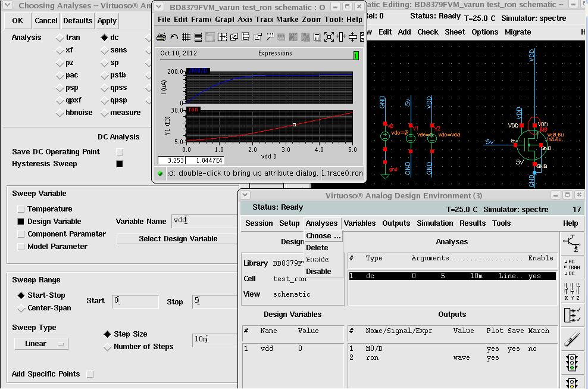The width and height of the screenshot is (588, 389).
Task: Select the Edit Instance icon showing a transistor
Action: pyautogui.click(x=573, y=242)
